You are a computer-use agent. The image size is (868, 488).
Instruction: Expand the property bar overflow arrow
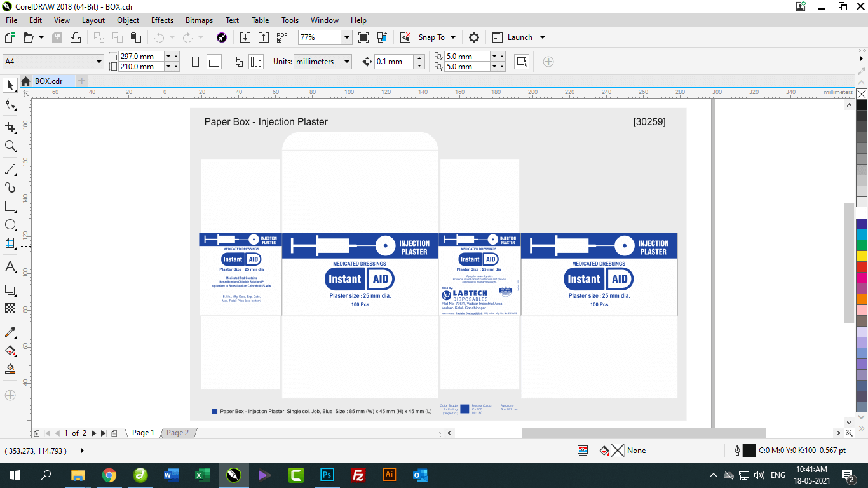[862, 58]
